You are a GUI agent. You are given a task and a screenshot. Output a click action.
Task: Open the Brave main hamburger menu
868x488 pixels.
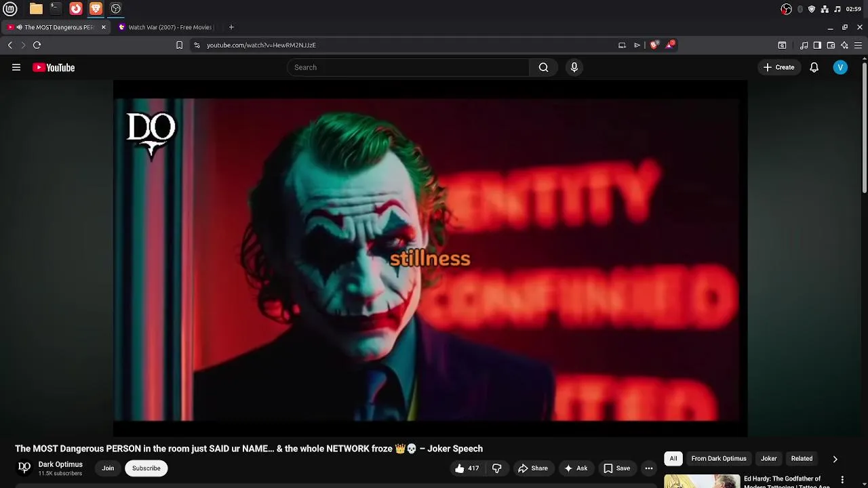pyautogui.click(x=858, y=45)
